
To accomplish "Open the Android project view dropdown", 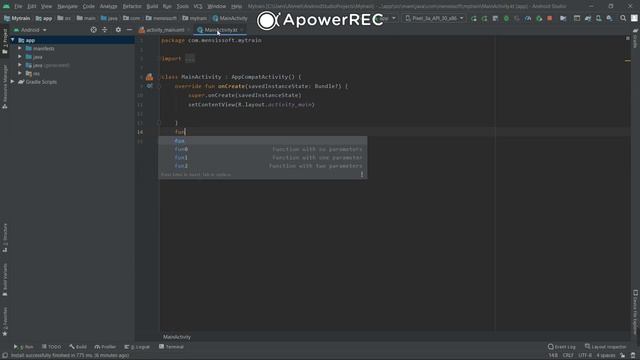I will pyautogui.click(x=30, y=30).
